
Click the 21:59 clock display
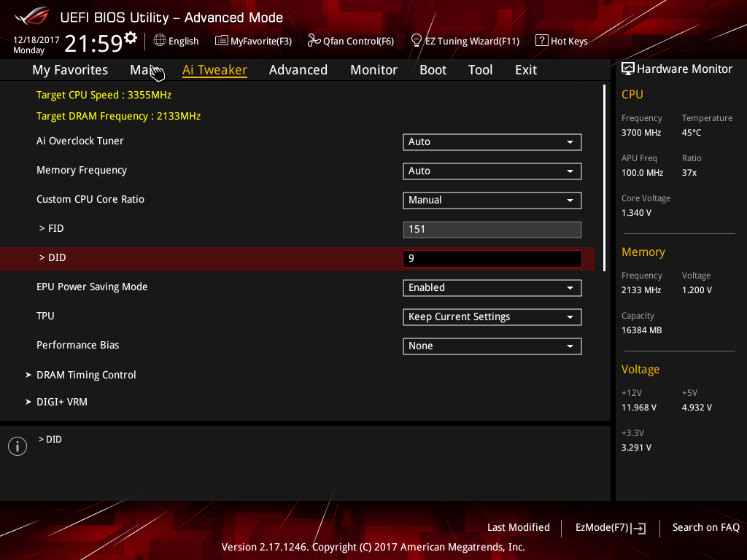pyautogui.click(x=93, y=44)
